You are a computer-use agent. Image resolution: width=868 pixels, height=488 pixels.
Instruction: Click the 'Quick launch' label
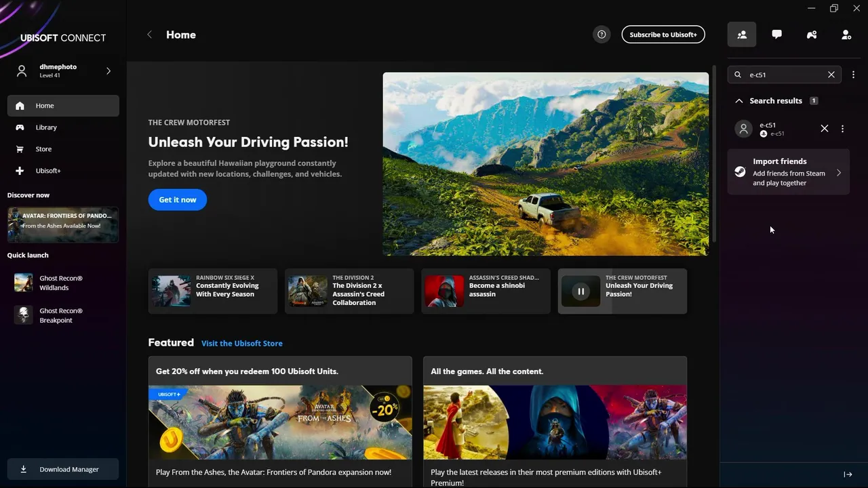click(28, 256)
